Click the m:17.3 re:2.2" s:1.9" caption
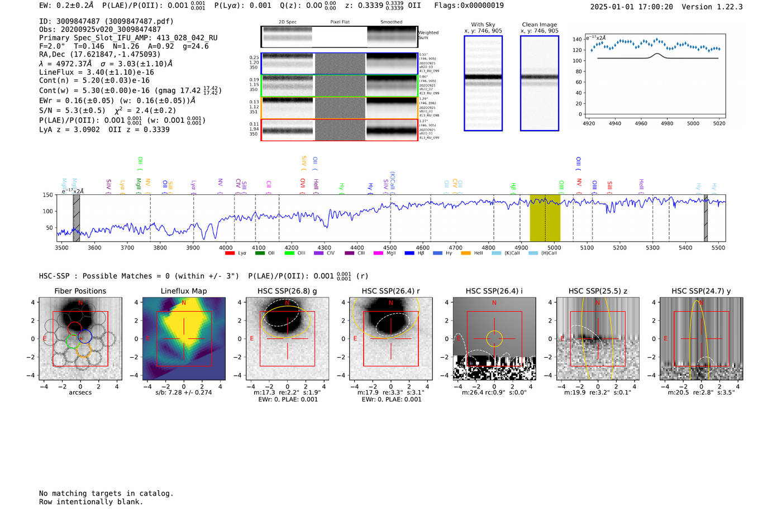 tap(287, 392)
